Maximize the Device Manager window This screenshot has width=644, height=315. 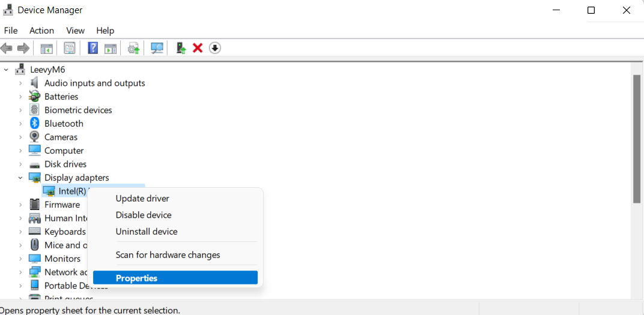point(591,10)
